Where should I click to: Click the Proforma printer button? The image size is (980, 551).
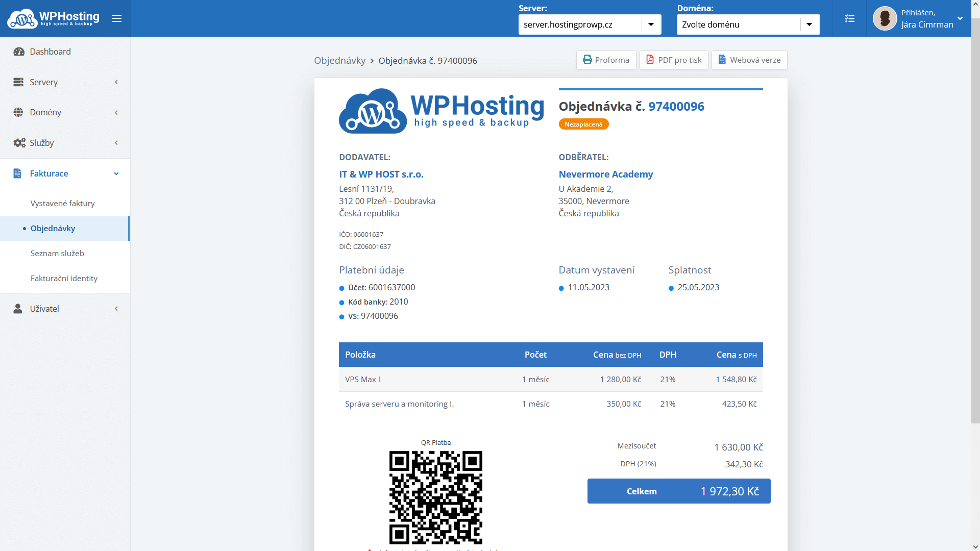click(x=606, y=60)
